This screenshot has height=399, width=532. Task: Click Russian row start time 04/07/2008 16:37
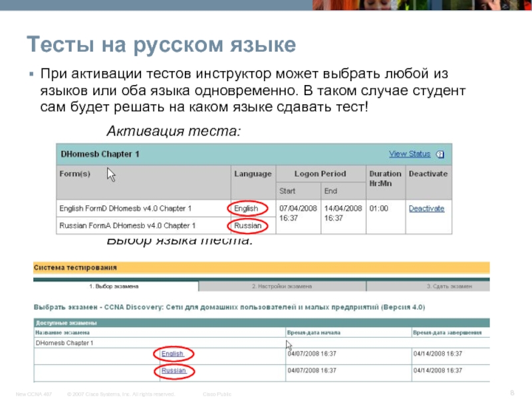312,370
